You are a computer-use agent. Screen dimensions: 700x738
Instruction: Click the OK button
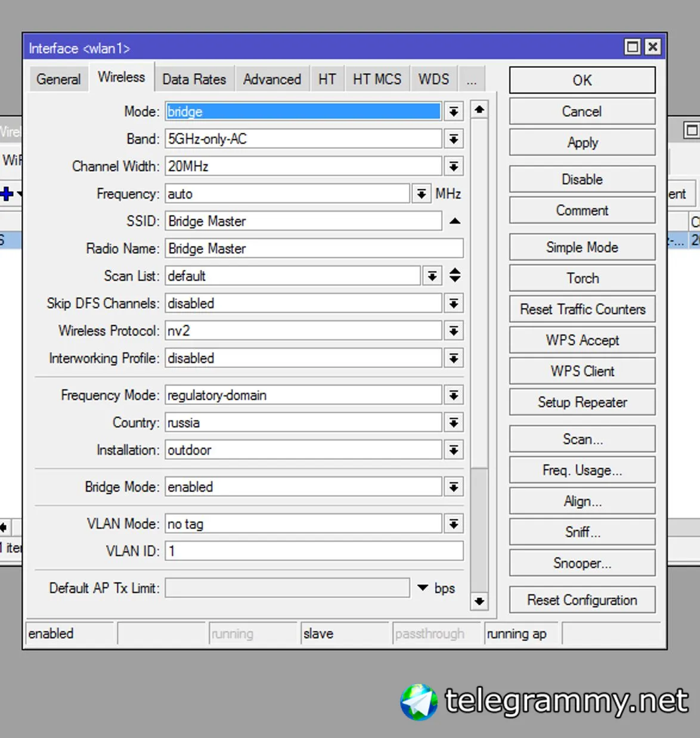tap(583, 80)
